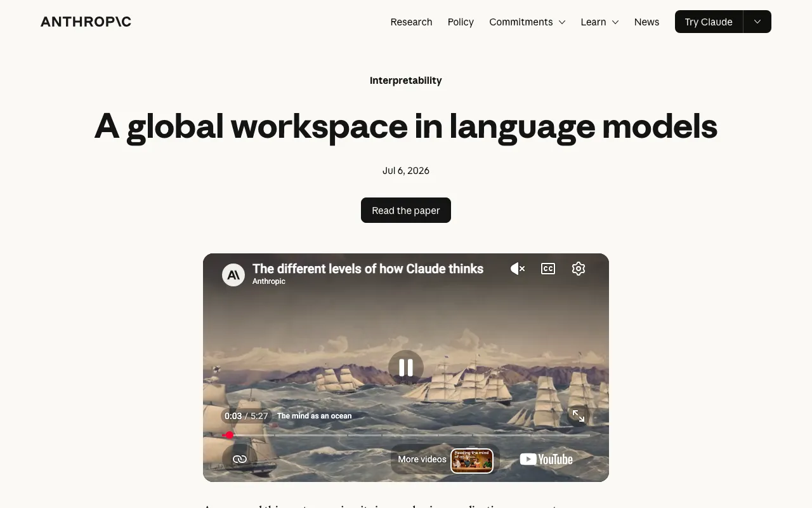Click the chapter label The mind as an ocean

pos(314,416)
